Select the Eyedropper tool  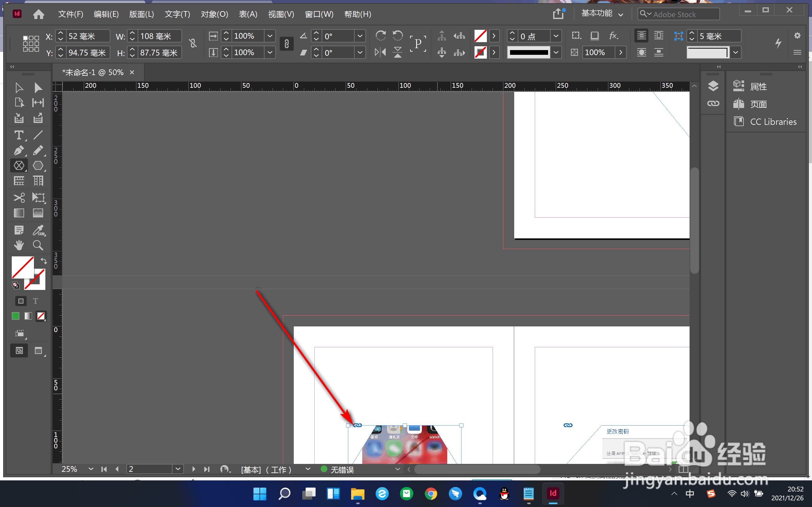tap(38, 230)
